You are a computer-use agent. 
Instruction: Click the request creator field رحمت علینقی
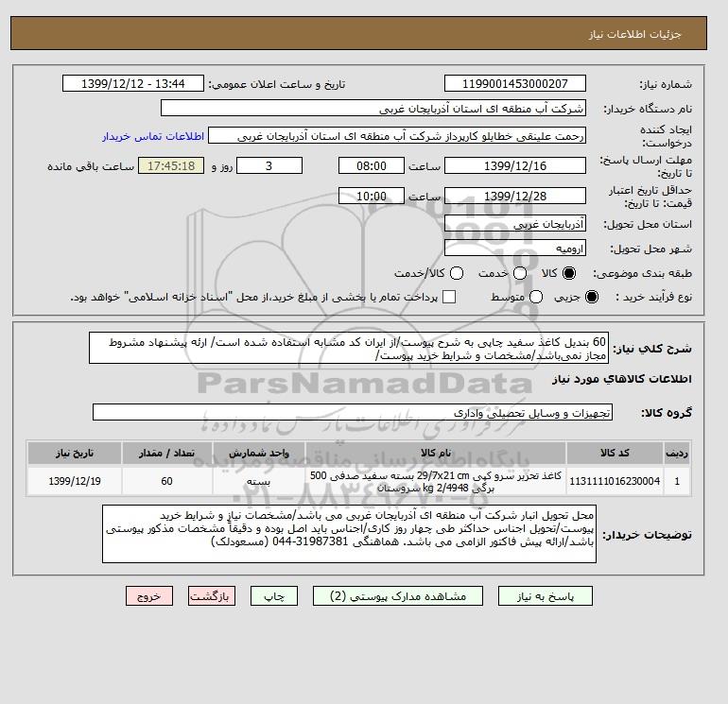tap(397, 135)
